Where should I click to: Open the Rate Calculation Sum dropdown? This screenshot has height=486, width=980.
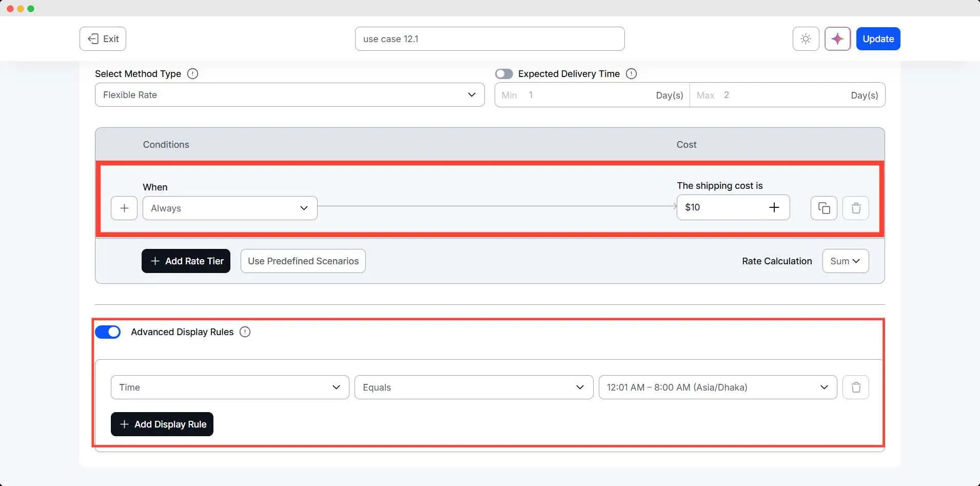click(x=845, y=261)
